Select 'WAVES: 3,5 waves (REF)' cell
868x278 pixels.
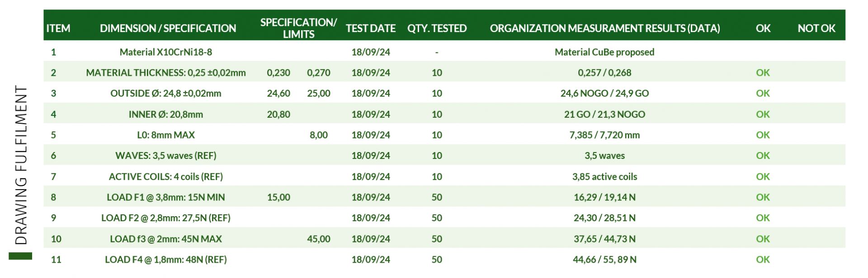pos(166,156)
